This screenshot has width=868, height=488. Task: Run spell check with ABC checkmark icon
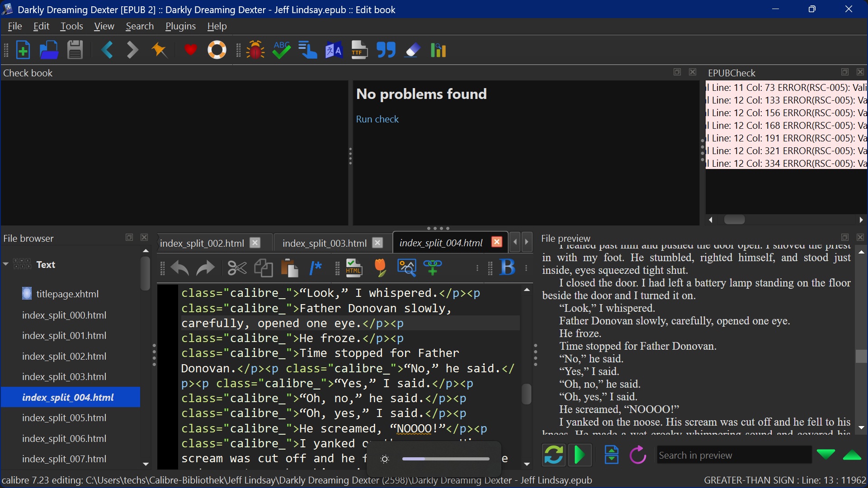tap(281, 50)
